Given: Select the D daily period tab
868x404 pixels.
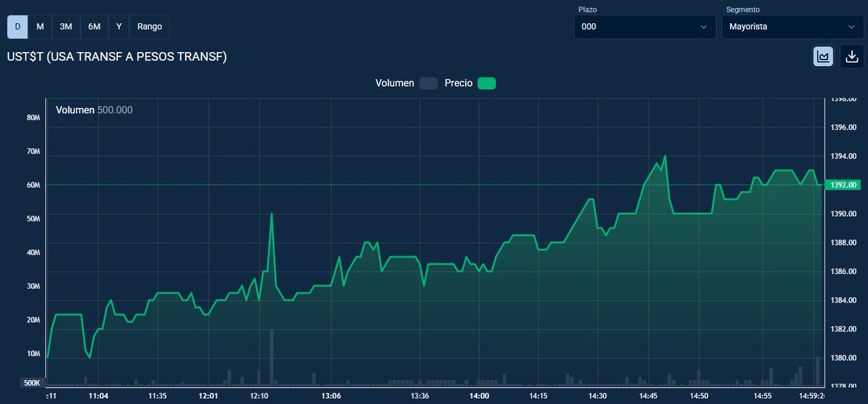Looking at the screenshot, I should (x=17, y=27).
